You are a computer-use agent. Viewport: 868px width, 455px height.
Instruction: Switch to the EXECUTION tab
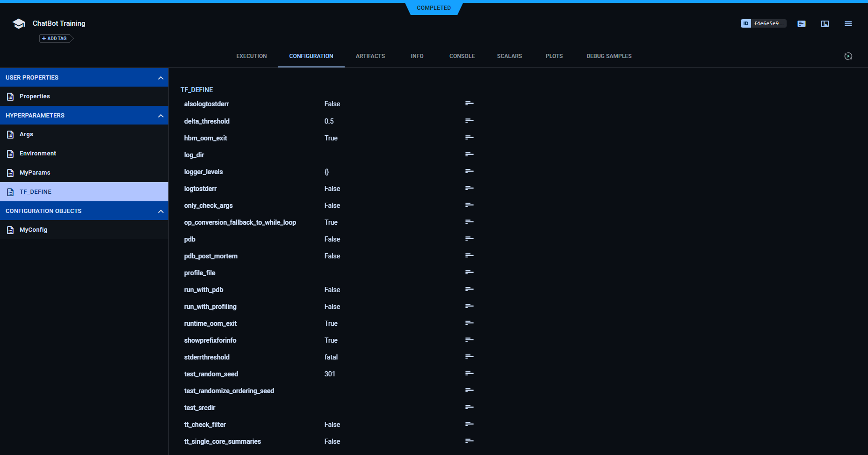point(251,56)
